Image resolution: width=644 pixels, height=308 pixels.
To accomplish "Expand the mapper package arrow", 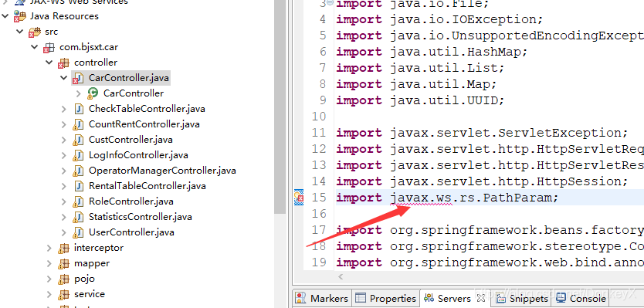I will click(x=49, y=263).
